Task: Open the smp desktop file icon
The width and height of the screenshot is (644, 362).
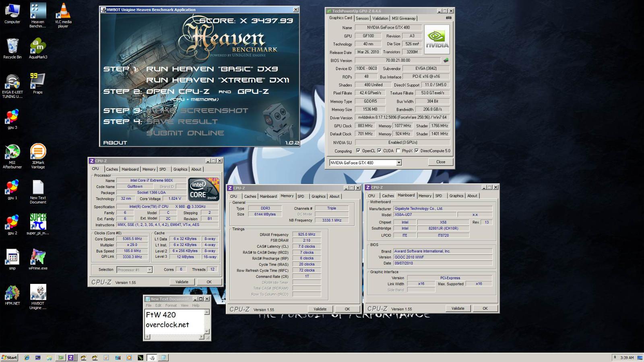Action: click(12, 260)
